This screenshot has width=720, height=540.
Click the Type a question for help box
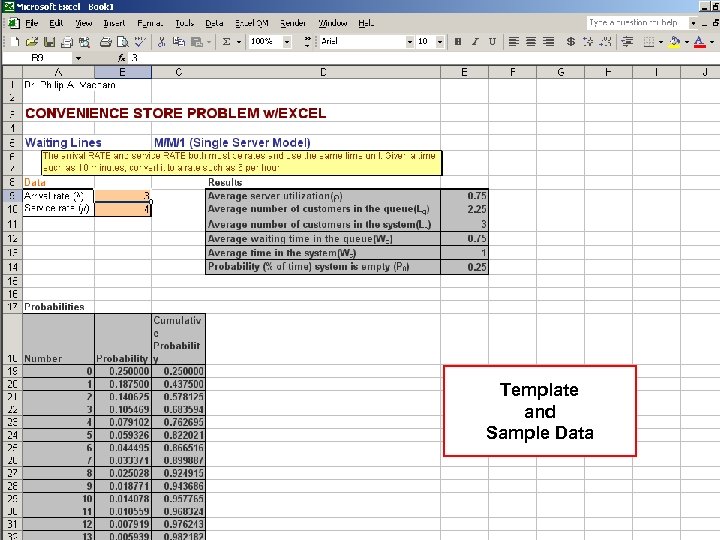[637, 22]
